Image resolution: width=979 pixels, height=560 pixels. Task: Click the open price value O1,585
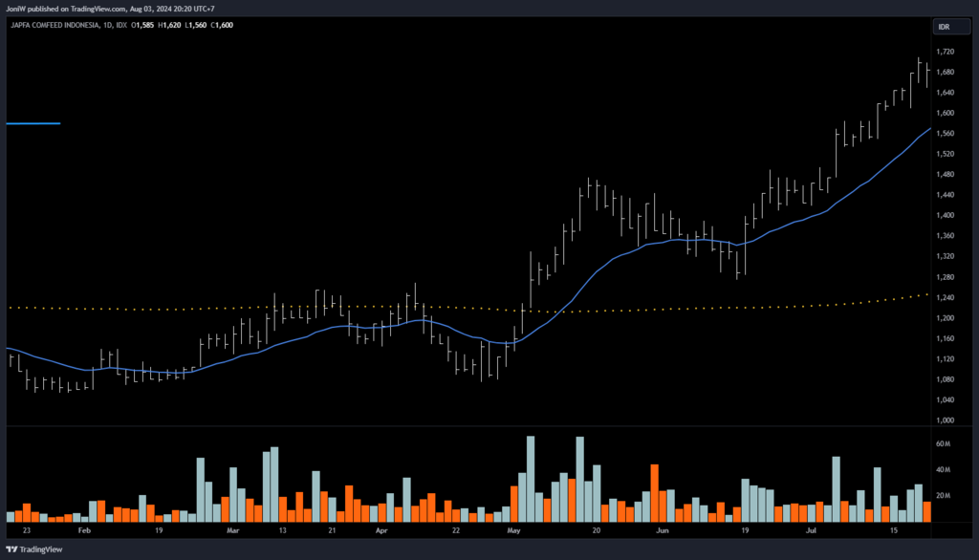click(141, 25)
